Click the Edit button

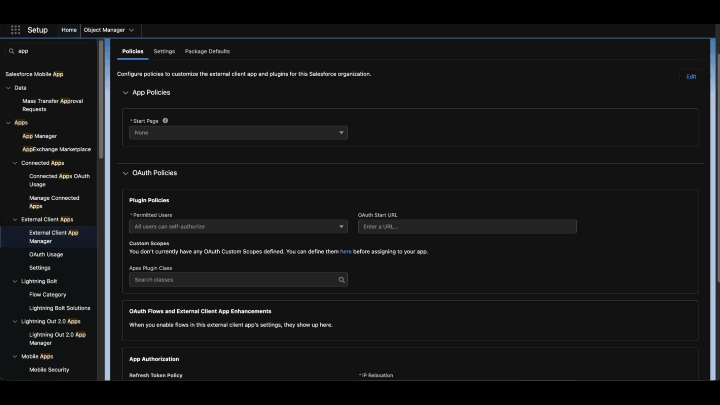point(691,77)
